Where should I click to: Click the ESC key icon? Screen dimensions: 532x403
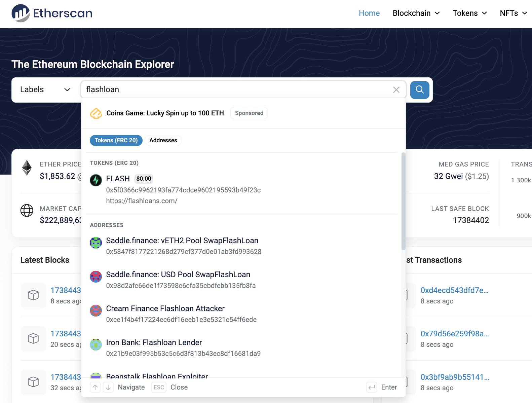pos(159,388)
